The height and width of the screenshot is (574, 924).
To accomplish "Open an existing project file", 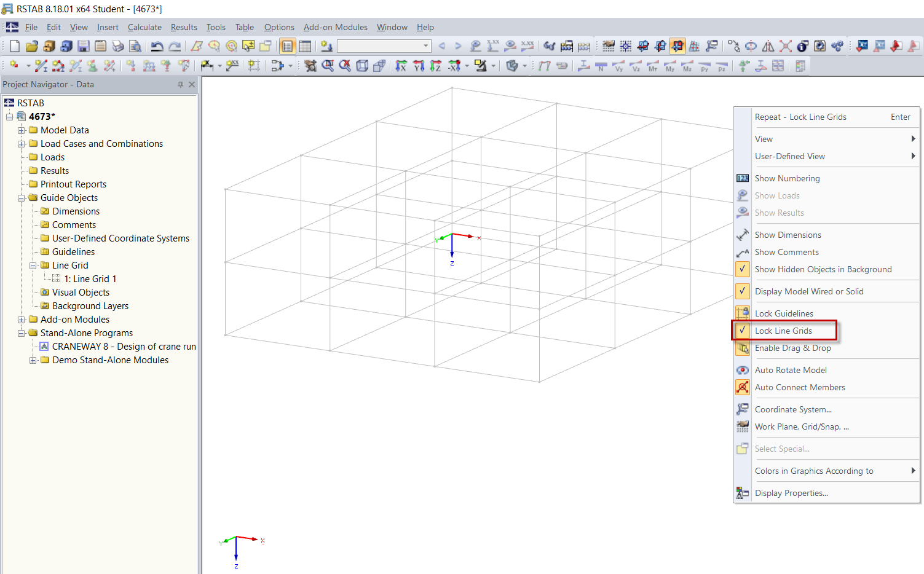I will pos(31,45).
